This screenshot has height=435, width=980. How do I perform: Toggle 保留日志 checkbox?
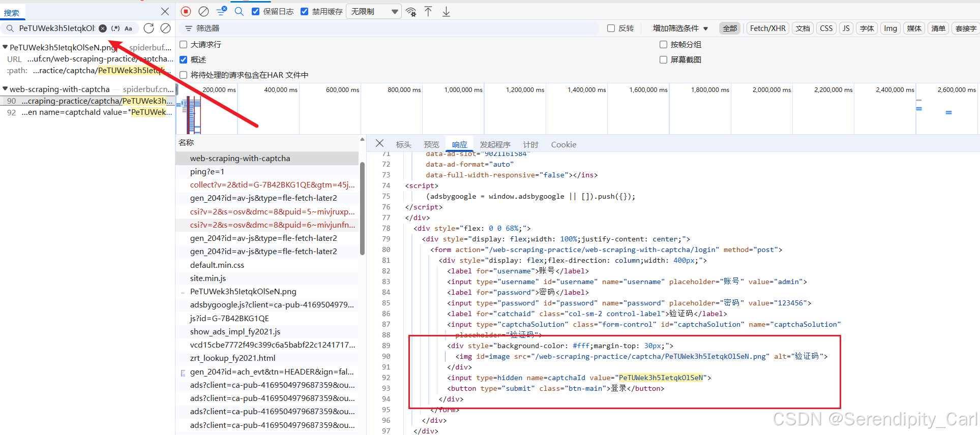(x=256, y=11)
